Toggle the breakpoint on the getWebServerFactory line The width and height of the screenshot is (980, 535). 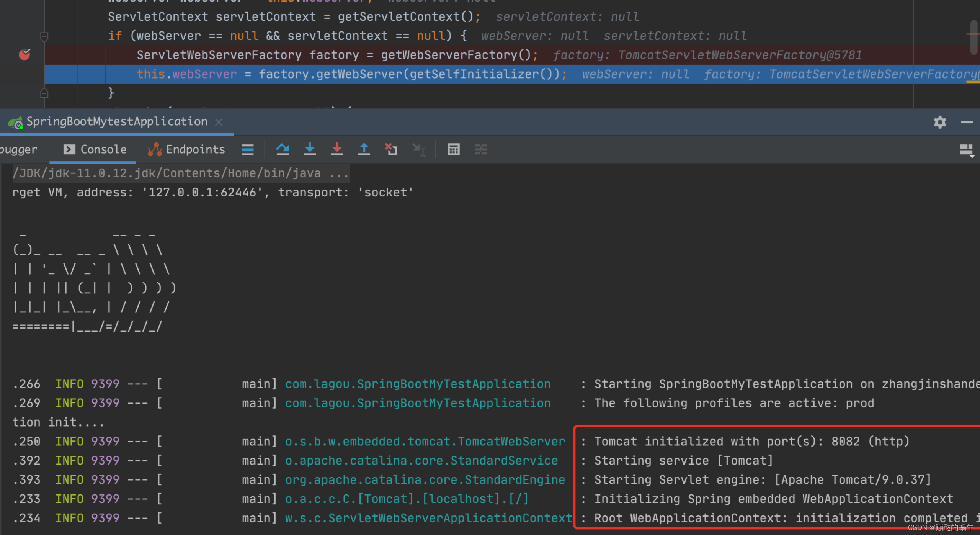(x=25, y=55)
